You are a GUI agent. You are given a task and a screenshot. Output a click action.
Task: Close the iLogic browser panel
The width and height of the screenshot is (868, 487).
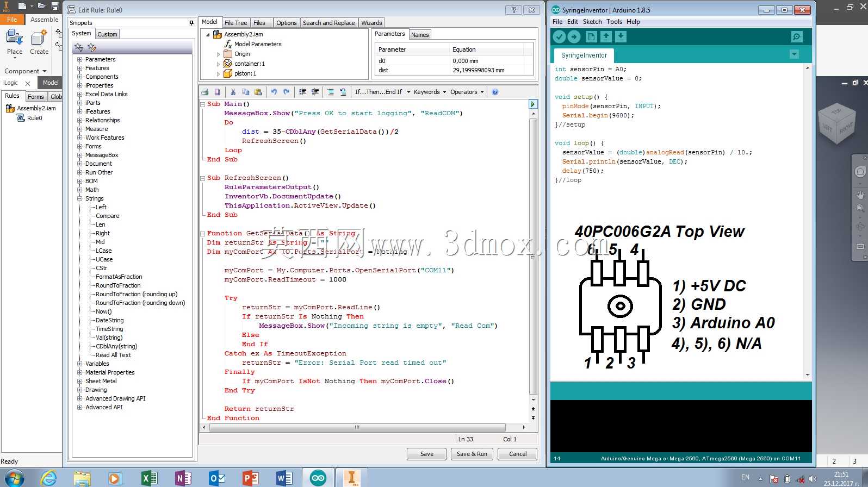pos(28,83)
